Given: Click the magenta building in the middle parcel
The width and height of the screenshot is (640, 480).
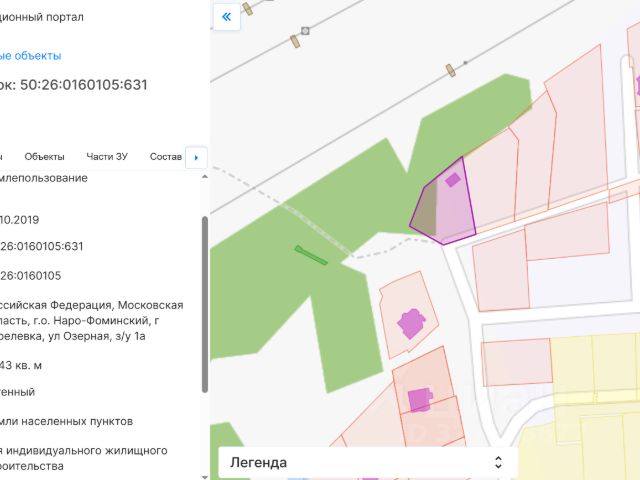Looking at the screenshot, I should coord(411,324).
